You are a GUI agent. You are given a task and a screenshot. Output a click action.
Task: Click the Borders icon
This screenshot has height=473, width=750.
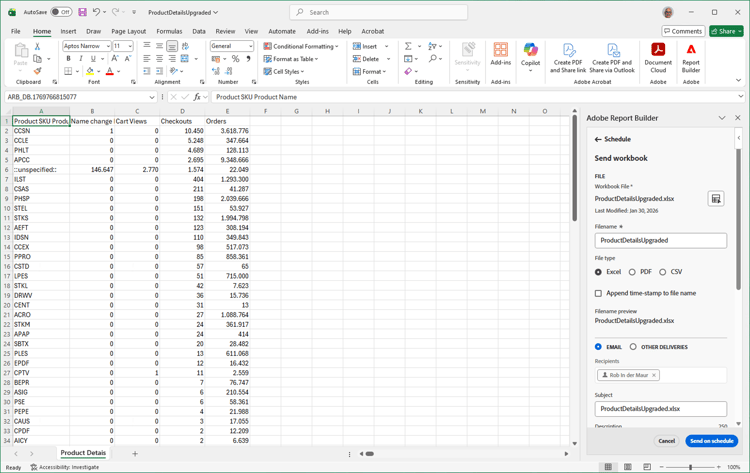pos(68,71)
